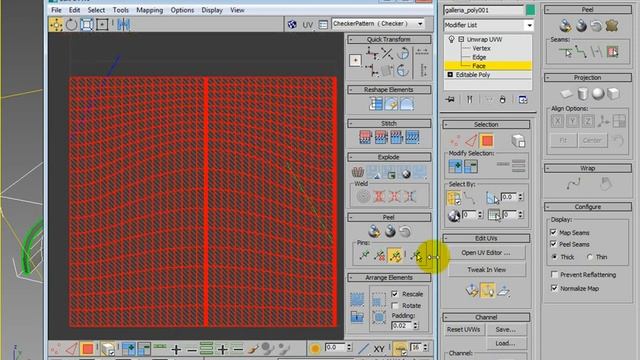
Task: Click the Spherical Map projection icon
Action: [598, 94]
